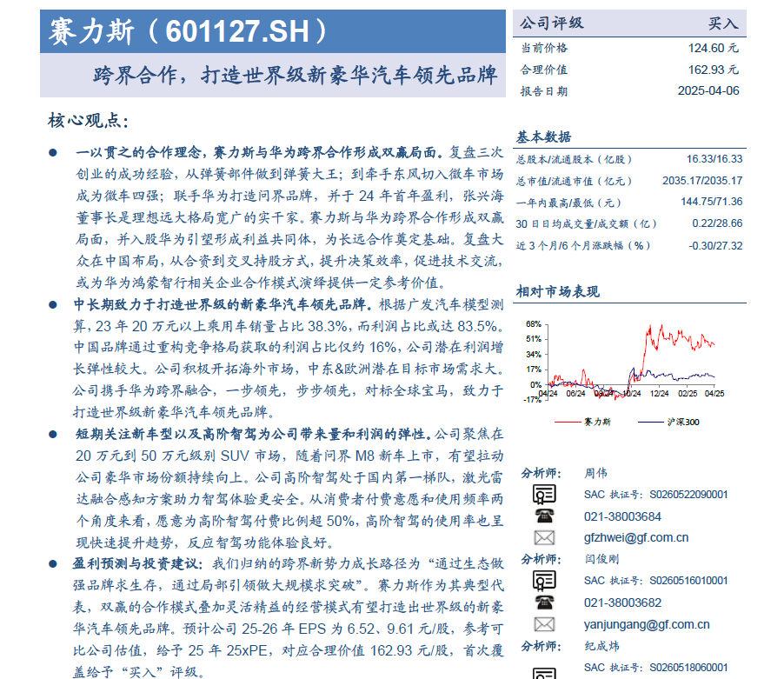Image resolution: width=784 pixels, height=679 pixels.
Task: Click the 04/25 date label on chart
Action: point(714,394)
